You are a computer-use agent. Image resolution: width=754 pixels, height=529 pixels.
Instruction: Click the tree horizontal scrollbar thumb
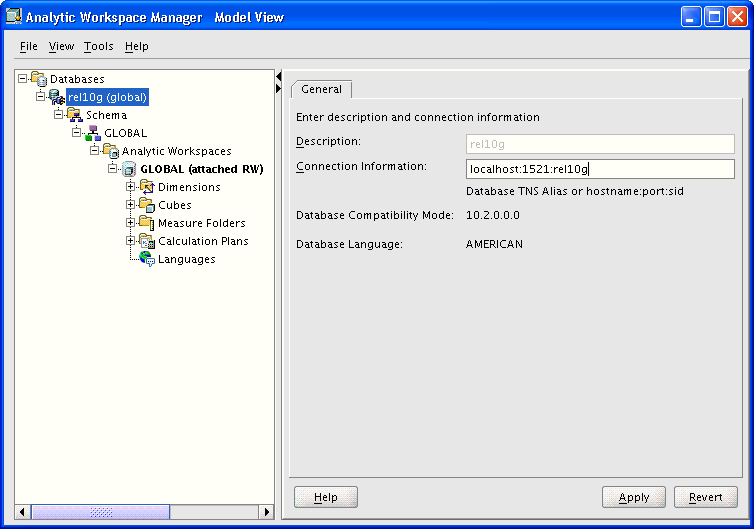coord(101,512)
